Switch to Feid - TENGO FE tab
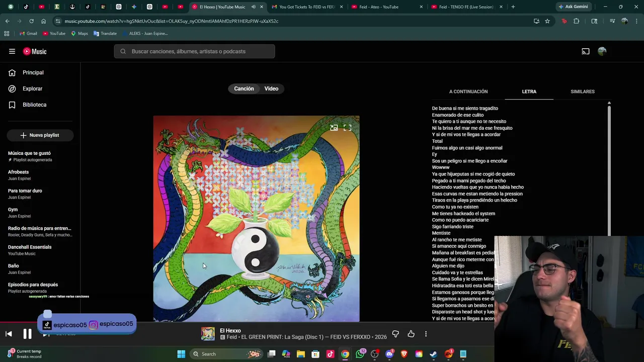Screen dimensions: 644x362 pyautogui.click(x=466, y=7)
